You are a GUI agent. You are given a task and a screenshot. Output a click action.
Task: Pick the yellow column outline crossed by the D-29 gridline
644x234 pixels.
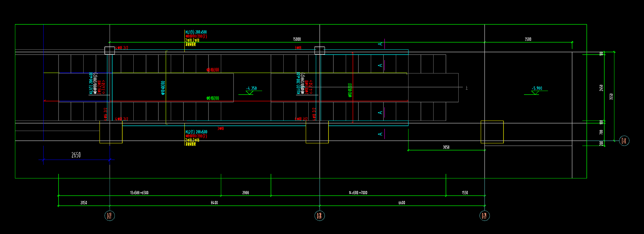point(492,132)
